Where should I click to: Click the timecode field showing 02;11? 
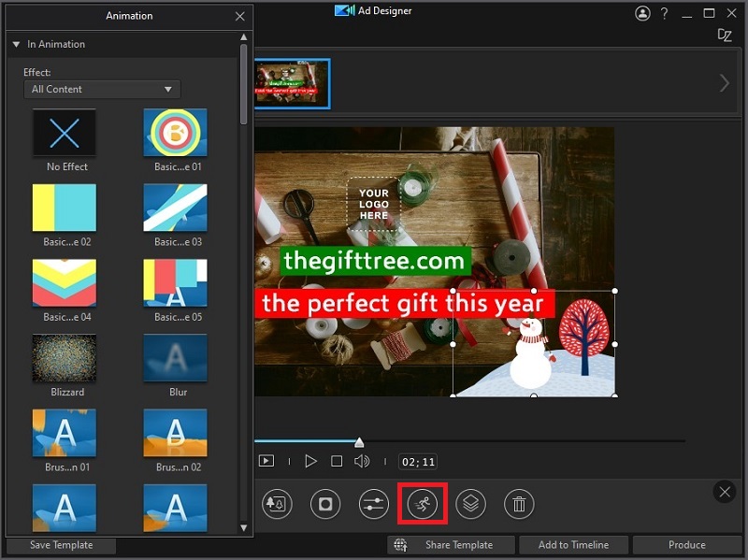pos(418,462)
